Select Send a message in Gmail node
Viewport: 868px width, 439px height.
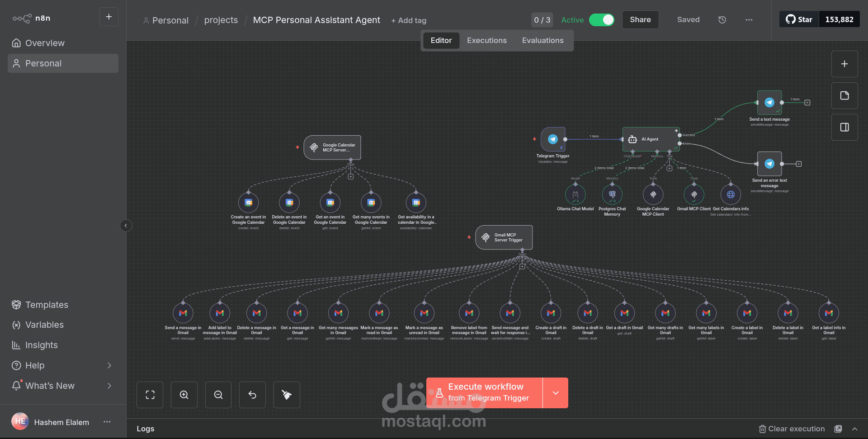click(x=183, y=313)
